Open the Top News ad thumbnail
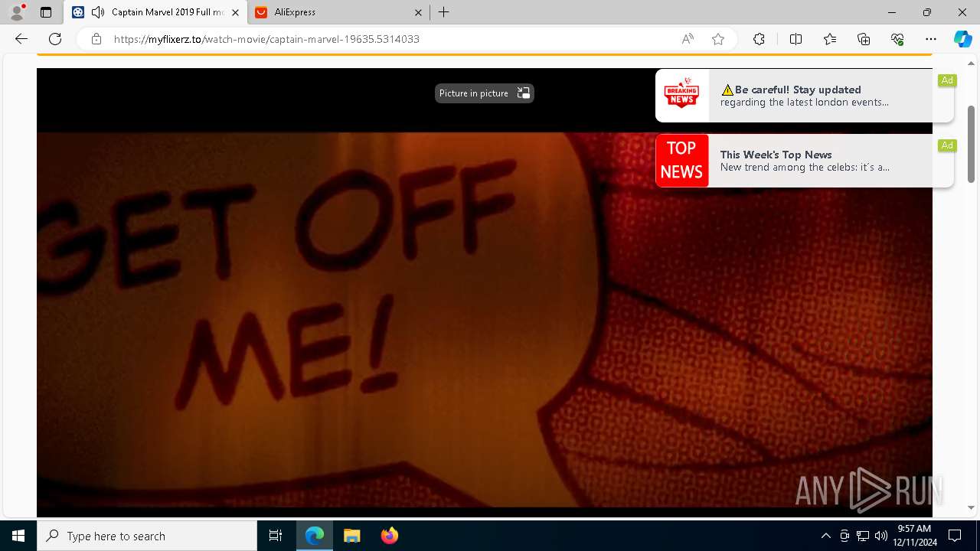The height and width of the screenshot is (551, 980). 682,161
